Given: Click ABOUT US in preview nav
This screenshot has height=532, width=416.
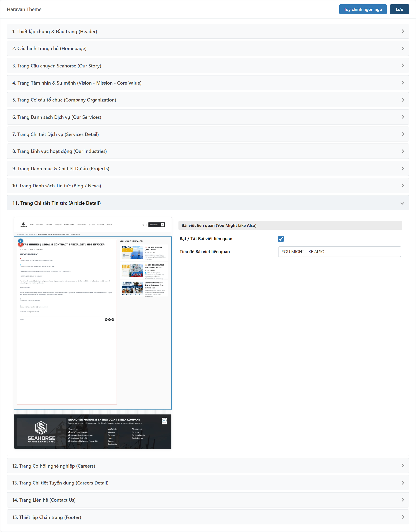Looking at the screenshot, I should (x=39, y=225).
